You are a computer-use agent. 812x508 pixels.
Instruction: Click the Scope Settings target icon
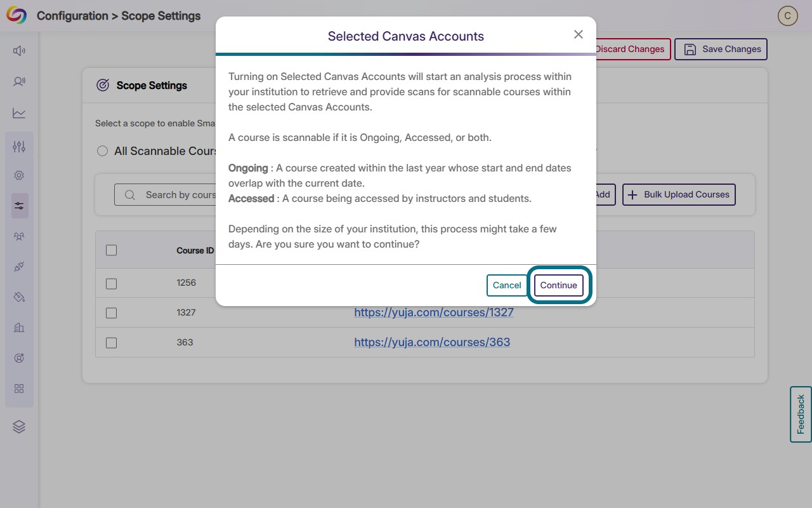point(103,85)
